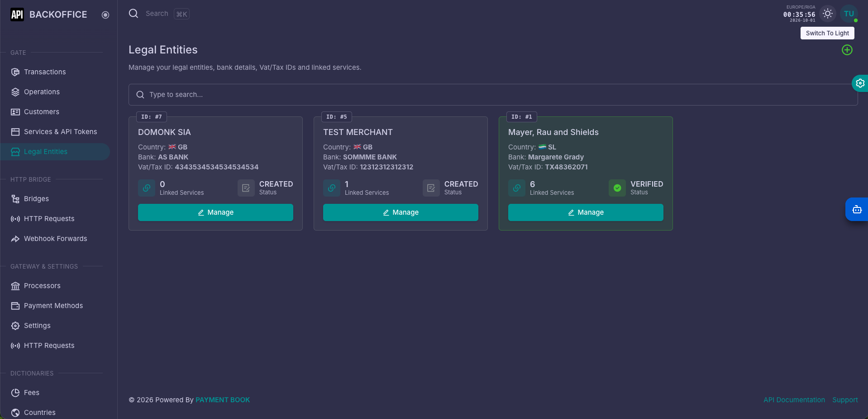Click the 'Switch To Light' tooltip label
The height and width of the screenshot is (419, 868).
click(827, 33)
